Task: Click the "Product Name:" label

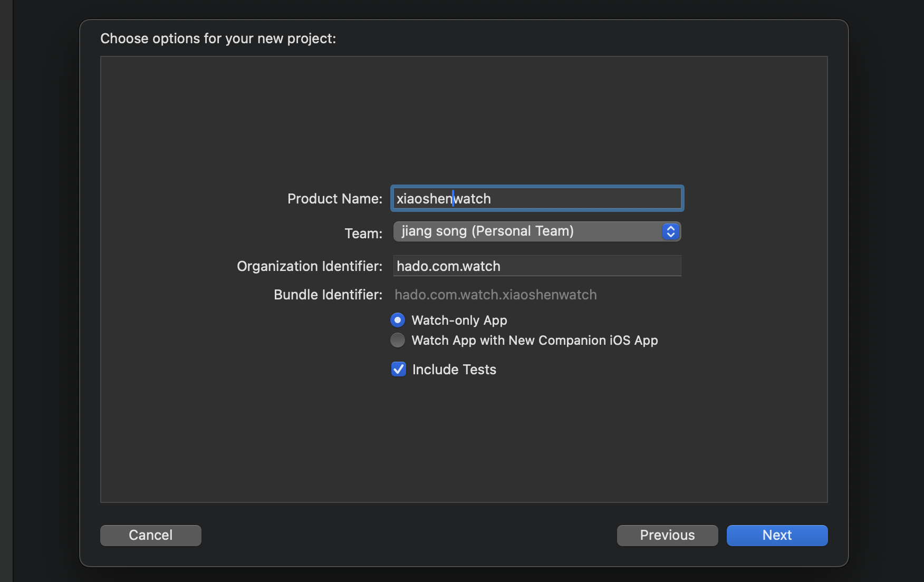Action: pos(334,199)
